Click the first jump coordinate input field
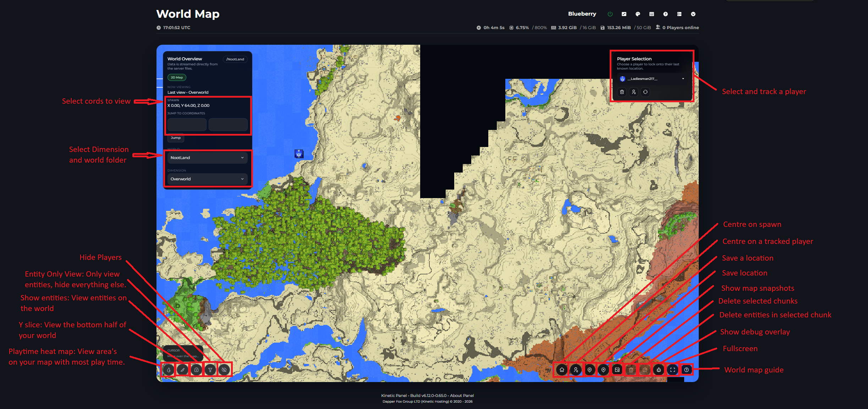The width and height of the screenshot is (868, 409). tap(187, 125)
